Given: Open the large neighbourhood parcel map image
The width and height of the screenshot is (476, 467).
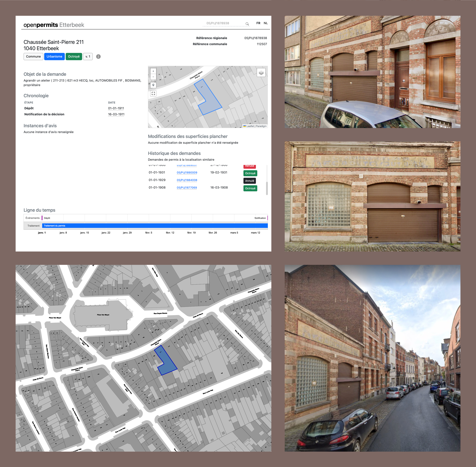Looking at the screenshot, I should 144,358.
